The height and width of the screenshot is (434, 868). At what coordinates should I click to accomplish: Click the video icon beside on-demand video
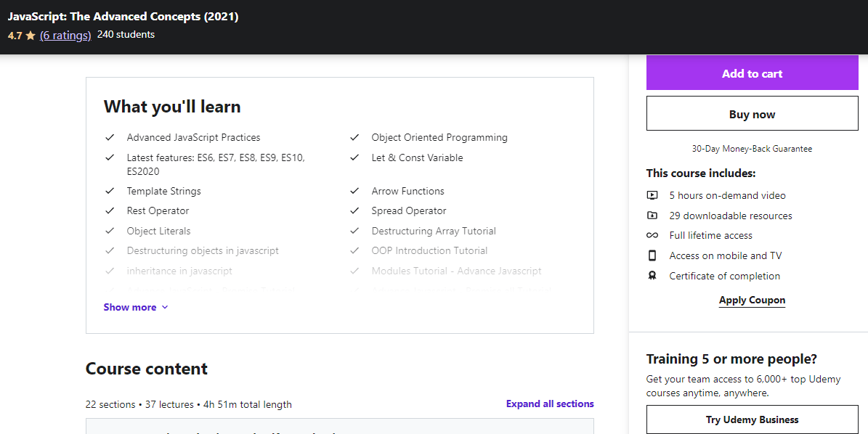coord(652,195)
